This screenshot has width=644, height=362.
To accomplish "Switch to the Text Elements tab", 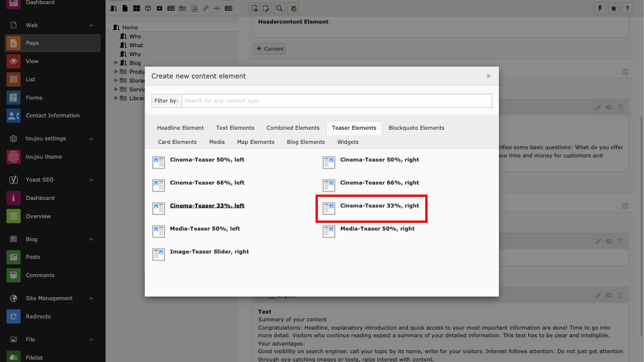I will (235, 128).
